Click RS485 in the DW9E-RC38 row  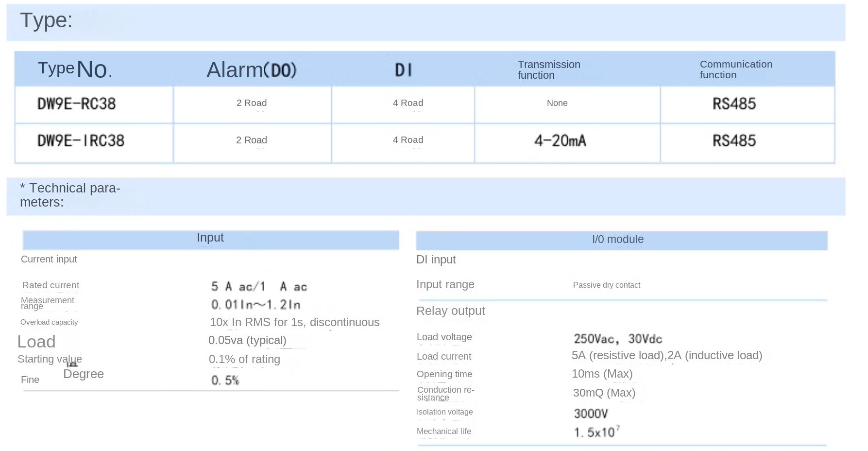[734, 104]
